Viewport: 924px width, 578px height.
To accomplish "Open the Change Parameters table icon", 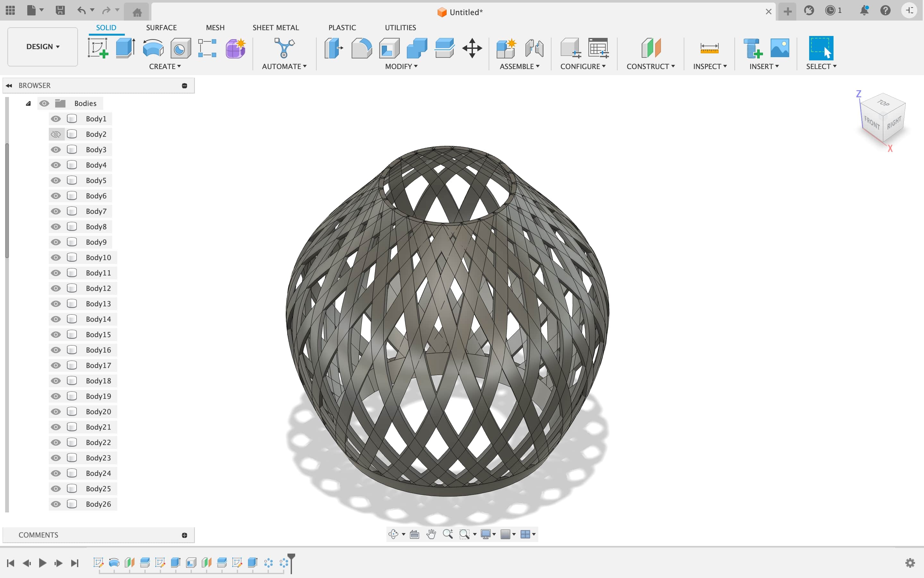I will pyautogui.click(x=598, y=48).
